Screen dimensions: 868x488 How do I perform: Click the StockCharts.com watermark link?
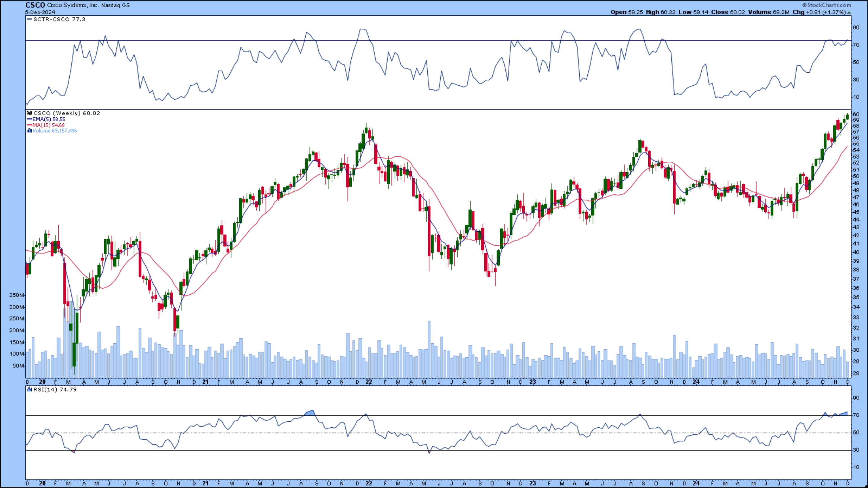(826, 5)
